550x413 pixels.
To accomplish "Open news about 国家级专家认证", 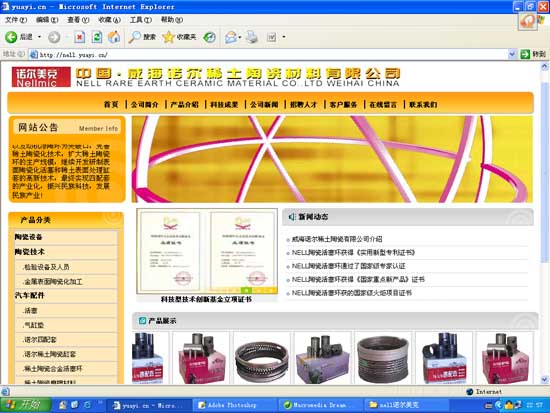I will click(348, 266).
